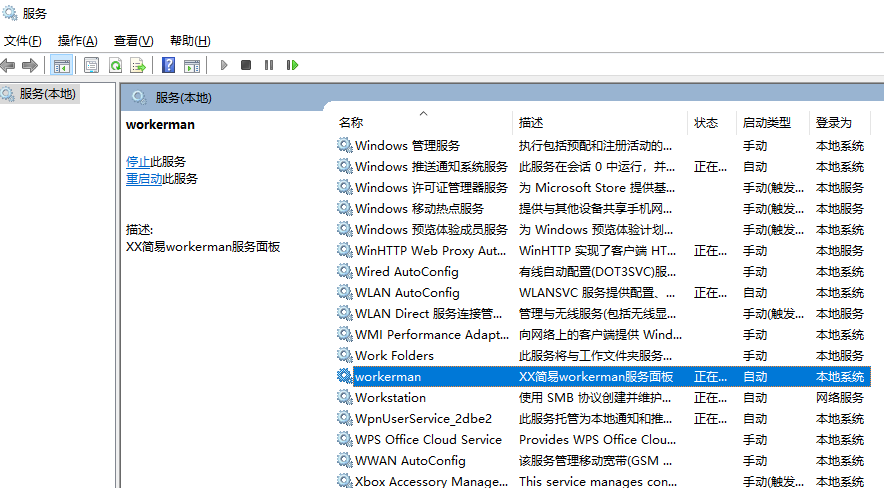Click the Export List toolbar icon

tap(138, 65)
